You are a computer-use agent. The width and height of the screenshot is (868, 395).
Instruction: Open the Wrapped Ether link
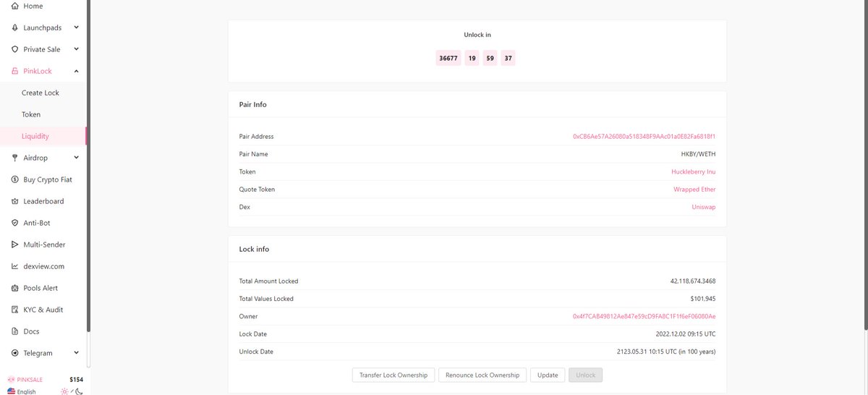pos(694,190)
